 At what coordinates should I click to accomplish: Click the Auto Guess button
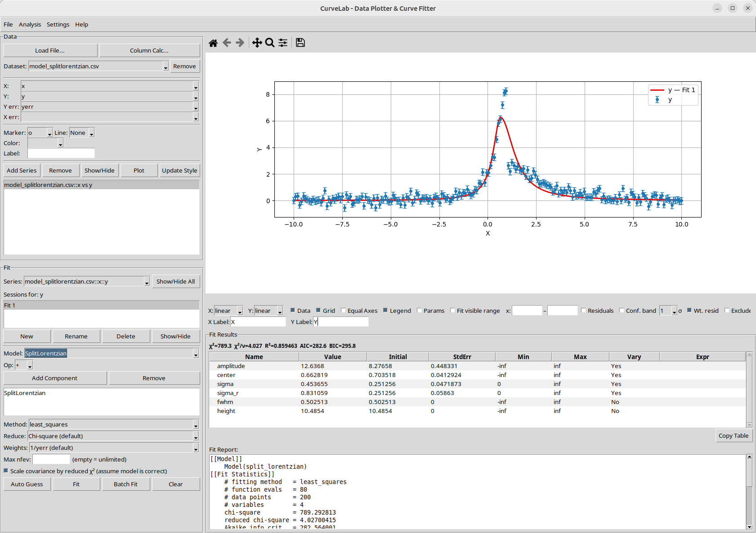coord(27,484)
